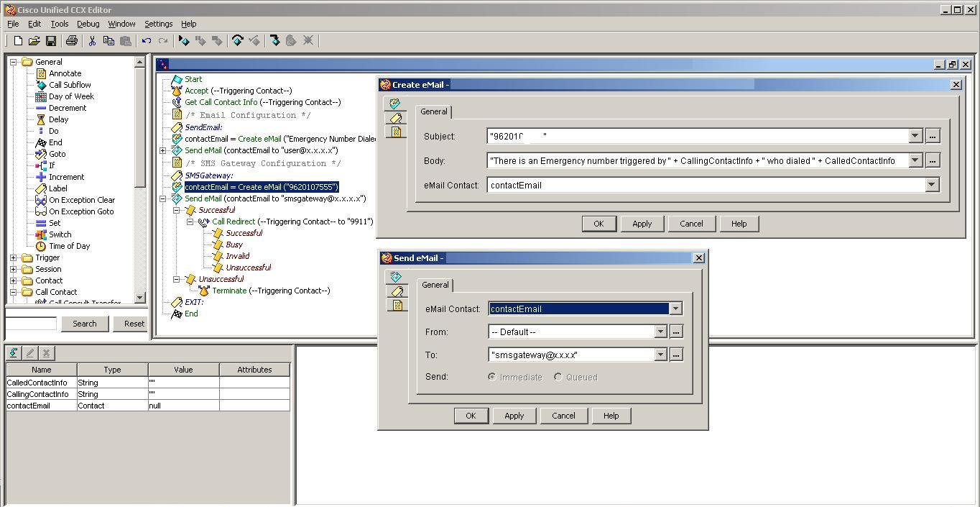Viewport: 980px width, 507px height.
Task: Click the Validate script arc icon
Action: [x=237, y=41]
